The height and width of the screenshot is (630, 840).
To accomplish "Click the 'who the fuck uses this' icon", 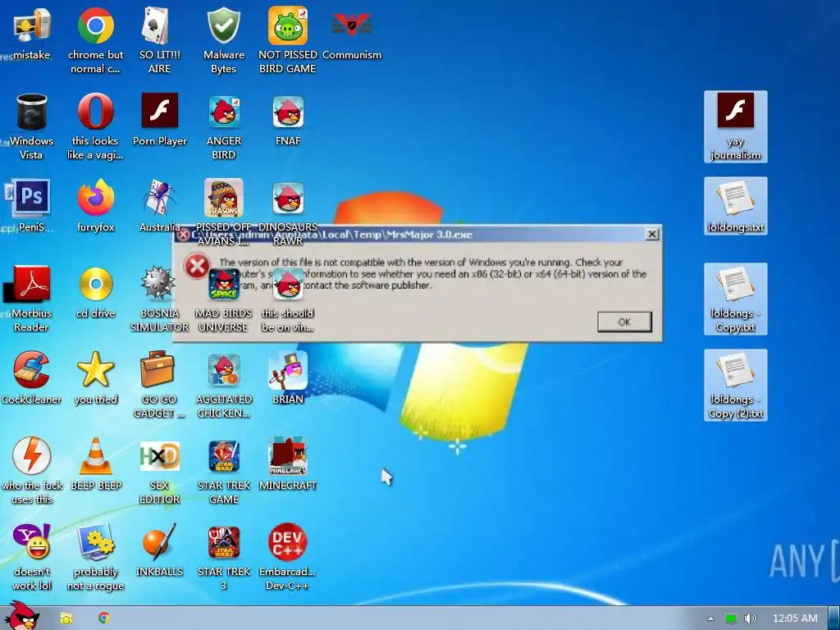I will [x=31, y=472].
